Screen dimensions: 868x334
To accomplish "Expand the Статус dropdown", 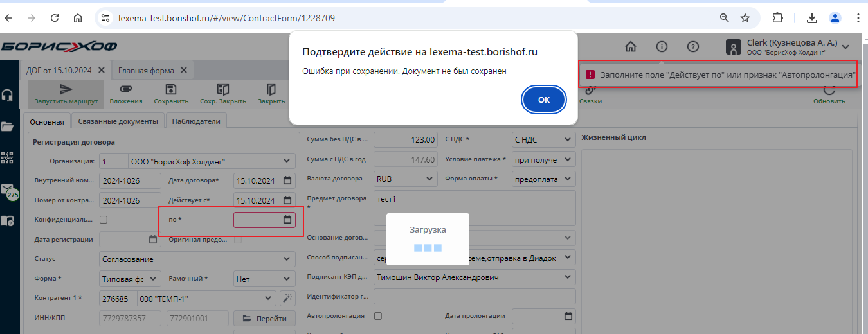I will 287,259.
